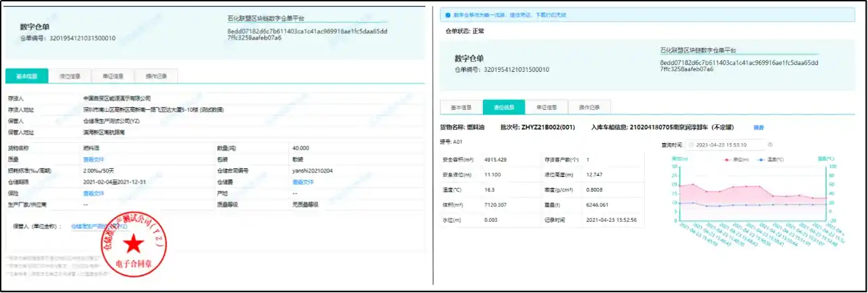Open the 单证信息 tab next to the active 液位信息 tab
The height and width of the screenshot is (293, 868).
coord(547,107)
